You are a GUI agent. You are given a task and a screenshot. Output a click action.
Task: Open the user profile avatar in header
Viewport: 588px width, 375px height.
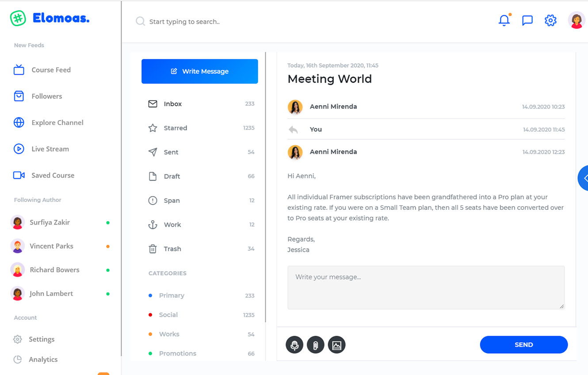click(576, 20)
